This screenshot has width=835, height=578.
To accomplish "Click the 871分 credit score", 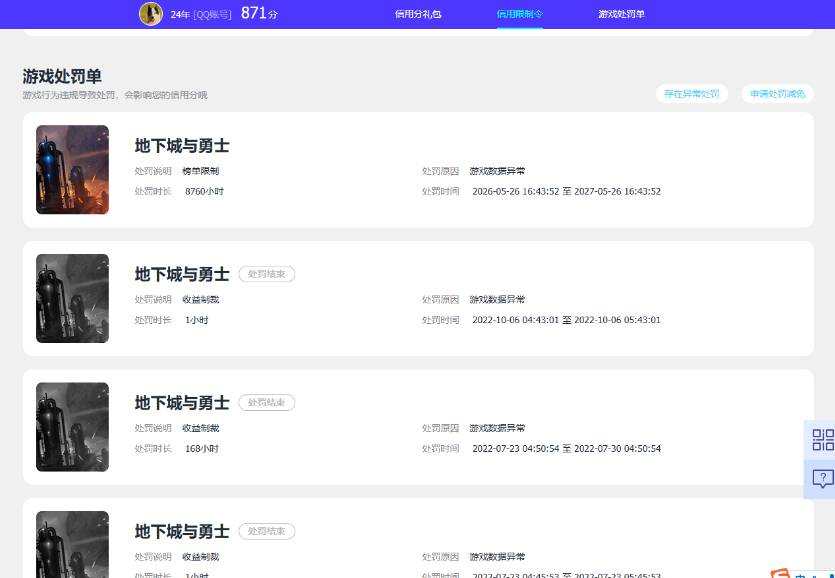I will click(259, 13).
